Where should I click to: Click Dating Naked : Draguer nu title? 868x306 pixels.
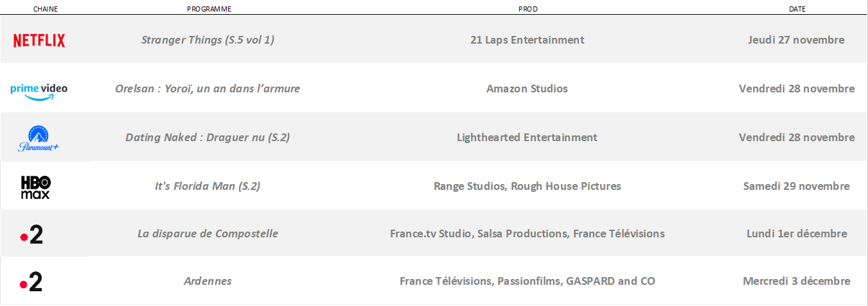tap(208, 137)
